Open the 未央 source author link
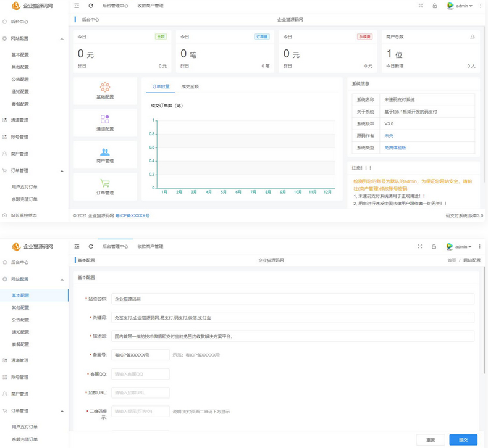488x448 pixels. (x=389, y=135)
